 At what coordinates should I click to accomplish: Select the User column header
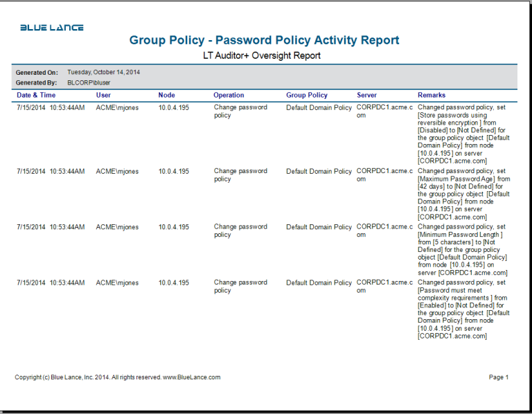tap(103, 95)
